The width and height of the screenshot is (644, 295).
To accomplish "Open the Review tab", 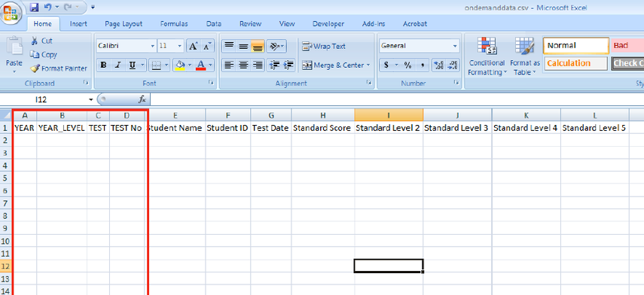I will click(251, 24).
